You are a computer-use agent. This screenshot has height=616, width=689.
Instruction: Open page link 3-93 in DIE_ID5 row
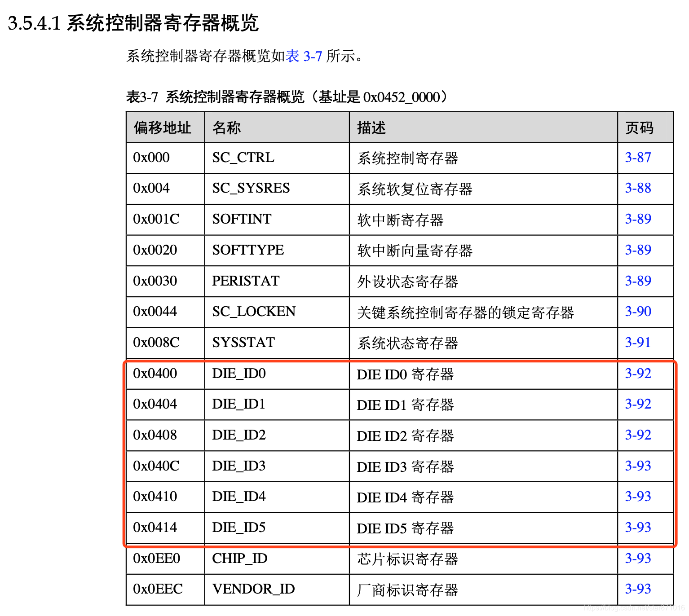(x=638, y=528)
